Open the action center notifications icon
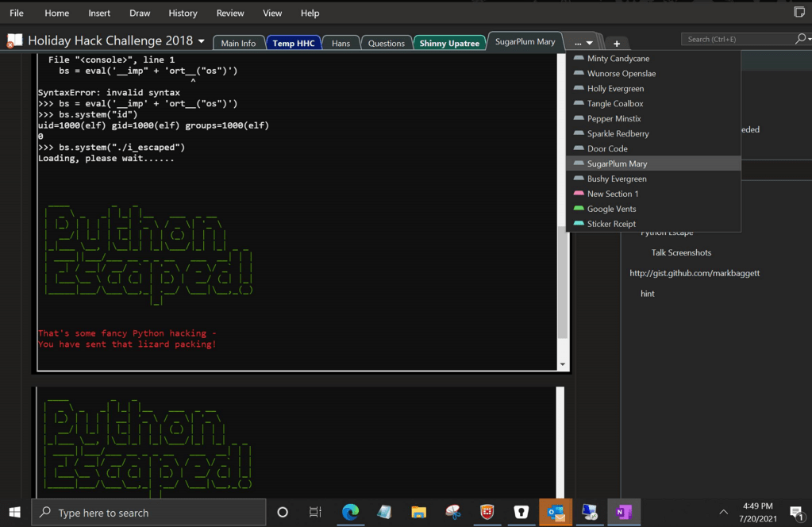The image size is (812, 527). coord(795,512)
